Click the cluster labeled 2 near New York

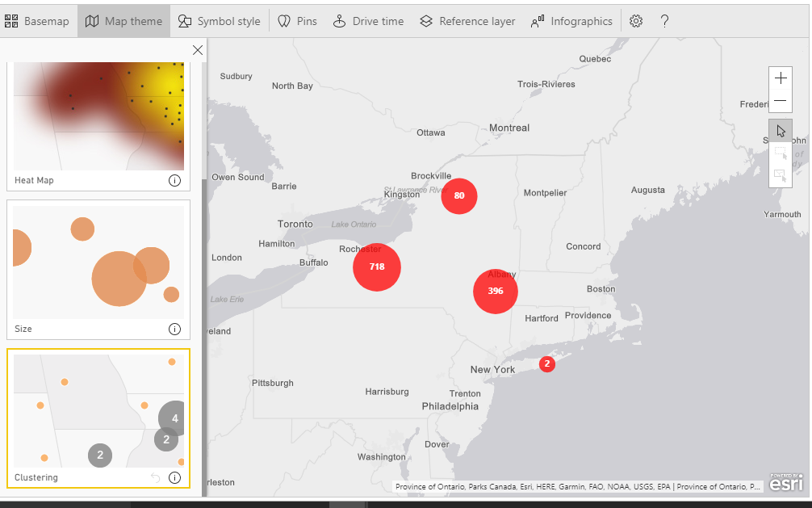click(x=547, y=364)
